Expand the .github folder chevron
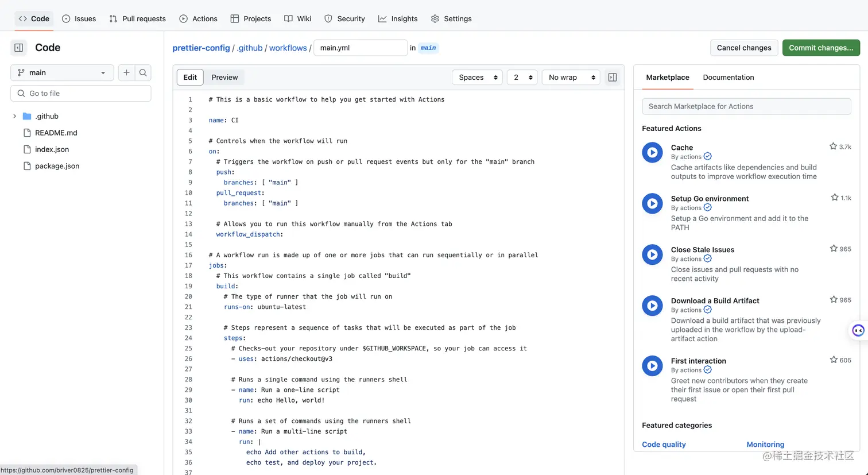This screenshot has width=868, height=475. pos(14,116)
